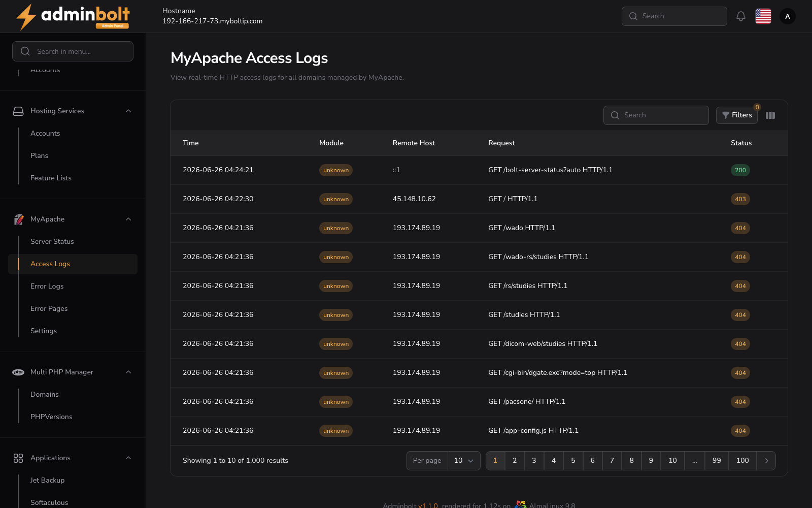Open Error Pages menu item

pos(49,308)
